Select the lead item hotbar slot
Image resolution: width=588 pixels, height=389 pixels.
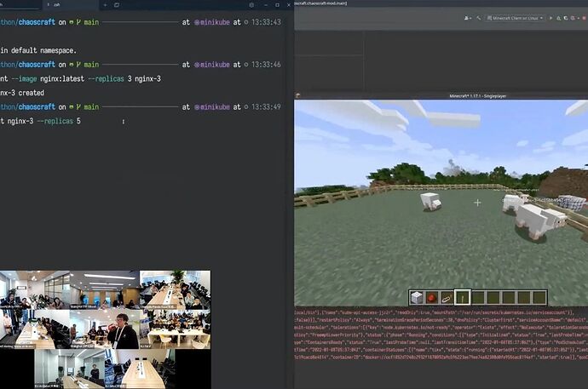[445, 297]
